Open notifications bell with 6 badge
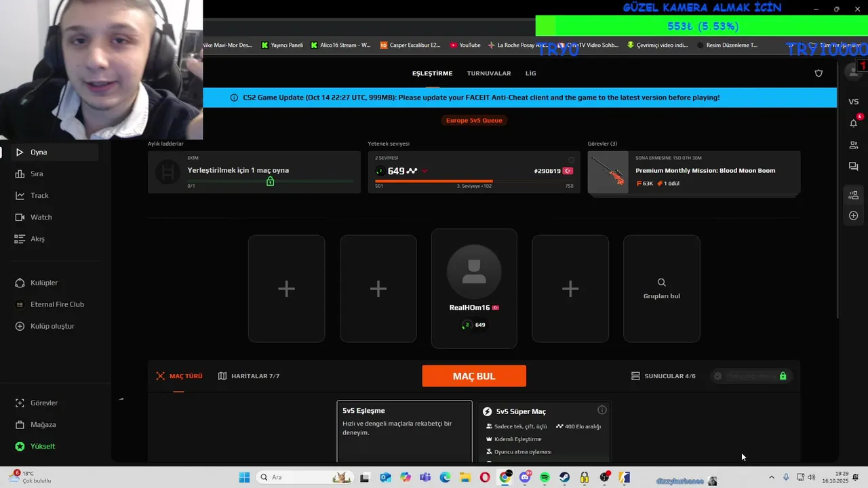Screen dimensions: 868x488 coord(854,123)
